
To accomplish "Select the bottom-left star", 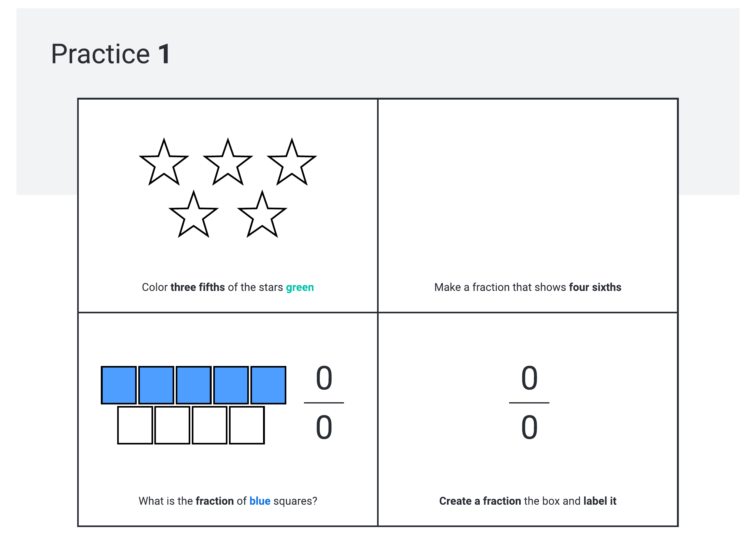I will (194, 216).
